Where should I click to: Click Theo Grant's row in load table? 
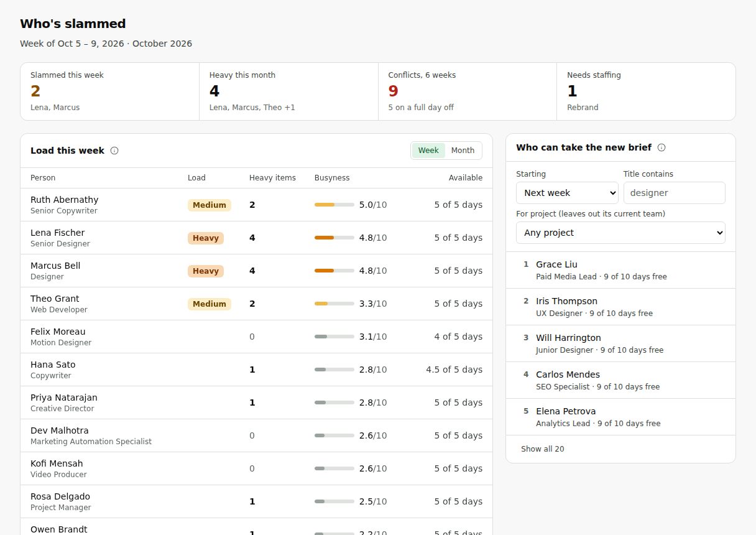[x=256, y=304]
